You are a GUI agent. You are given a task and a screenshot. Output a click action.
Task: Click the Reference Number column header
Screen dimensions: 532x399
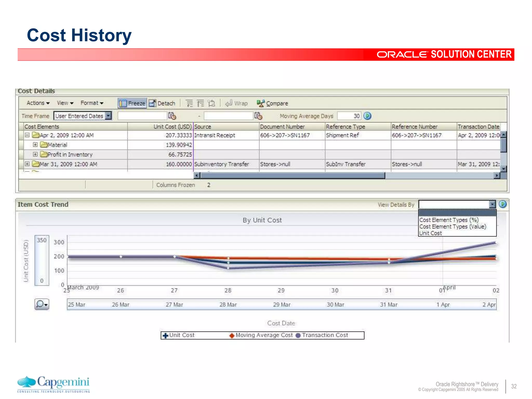[x=424, y=127]
